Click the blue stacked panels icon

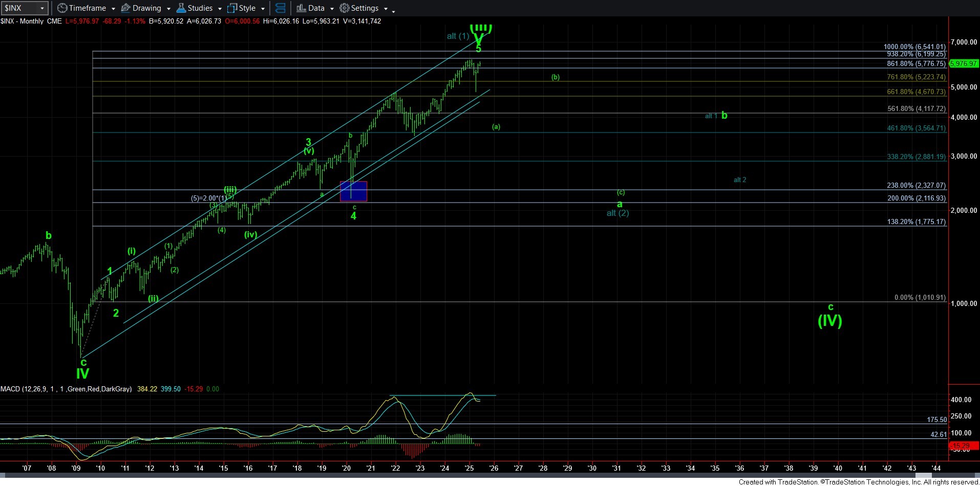click(280, 8)
